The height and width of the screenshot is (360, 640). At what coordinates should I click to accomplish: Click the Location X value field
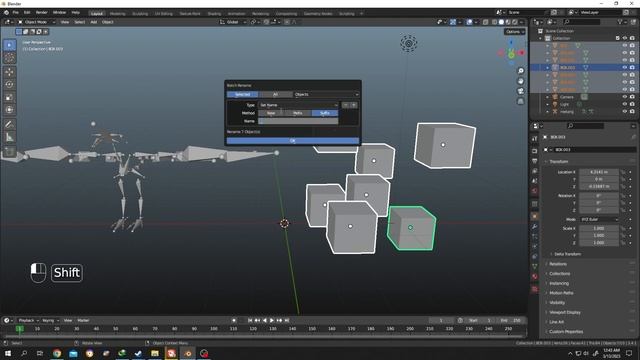click(599, 172)
